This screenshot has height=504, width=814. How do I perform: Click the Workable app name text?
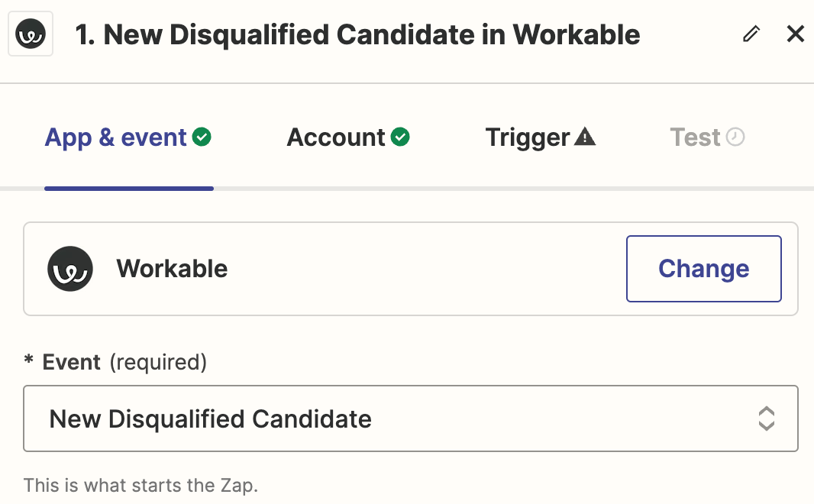[172, 269]
